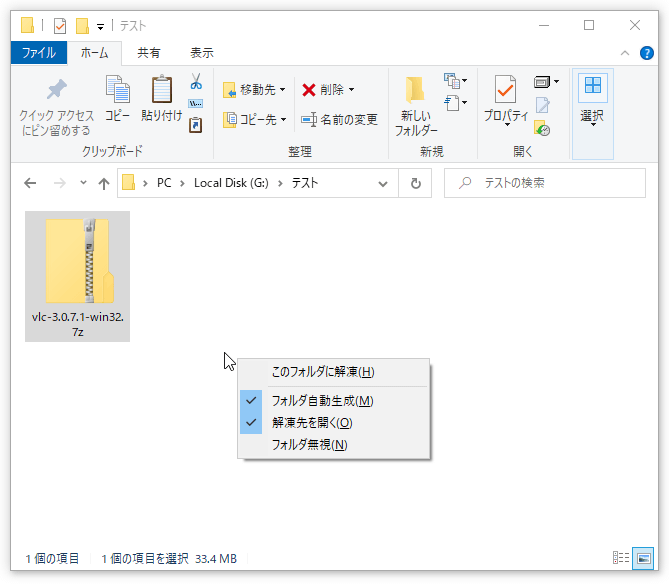This screenshot has width=669, height=584.
Task: Open the Copy to (コピー先) menu
Action: point(254,119)
